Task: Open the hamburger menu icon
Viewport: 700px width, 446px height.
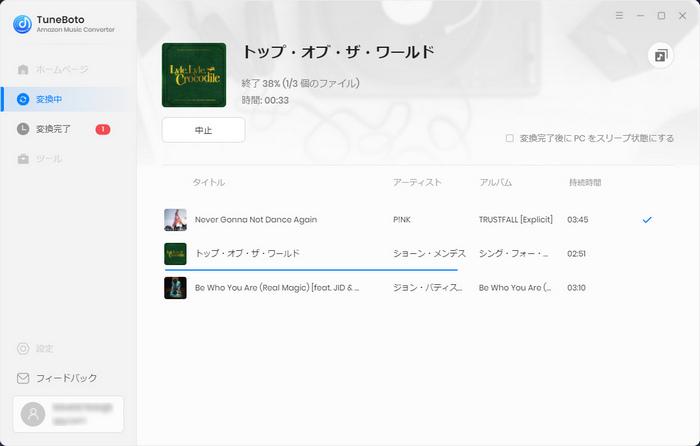Action: click(x=619, y=16)
